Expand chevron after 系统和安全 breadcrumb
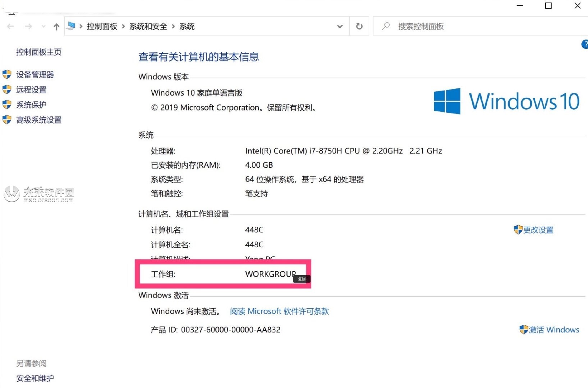 (173, 26)
